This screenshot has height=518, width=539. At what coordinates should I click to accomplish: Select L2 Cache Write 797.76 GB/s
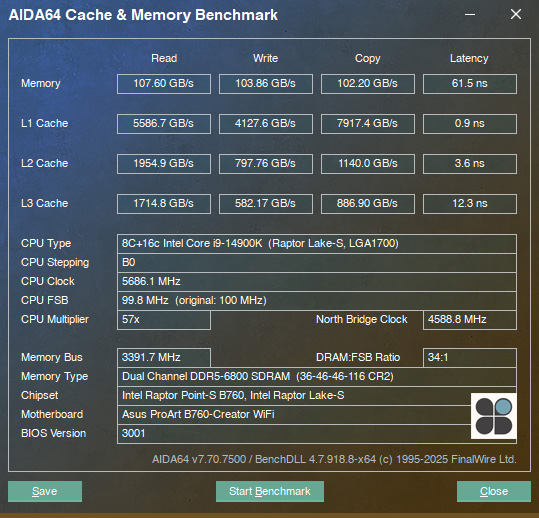(x=266, y=164)
